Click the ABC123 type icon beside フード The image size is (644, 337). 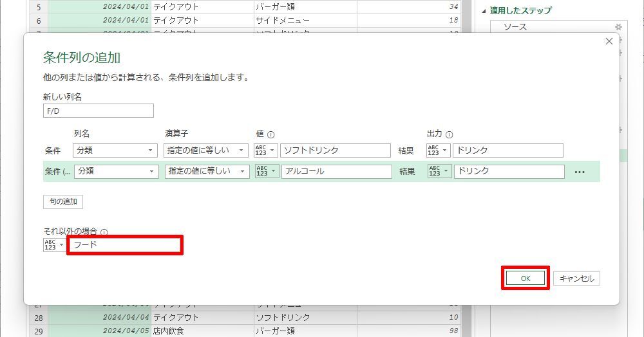click(54, 245)
